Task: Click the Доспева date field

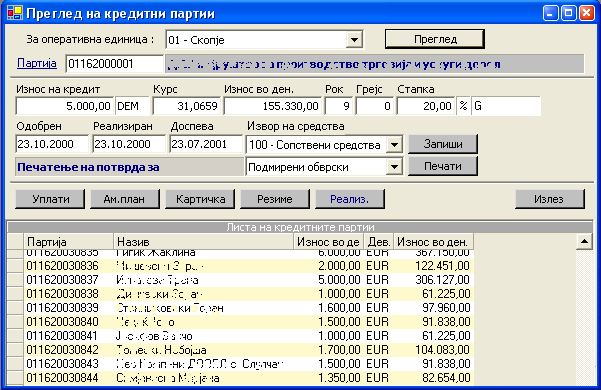Action: pos(206,144)
